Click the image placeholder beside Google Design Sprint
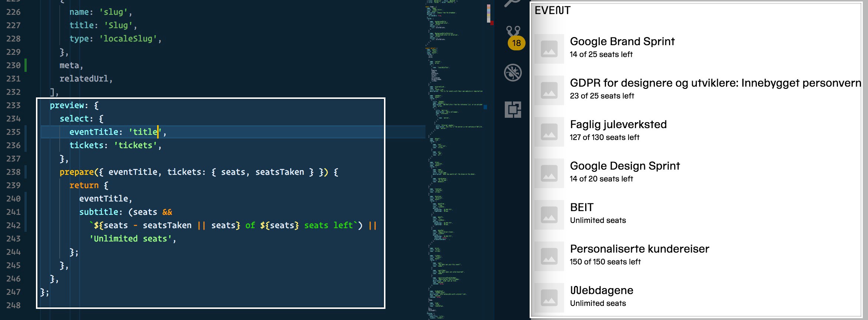868x320 pixels. (549, 173)
